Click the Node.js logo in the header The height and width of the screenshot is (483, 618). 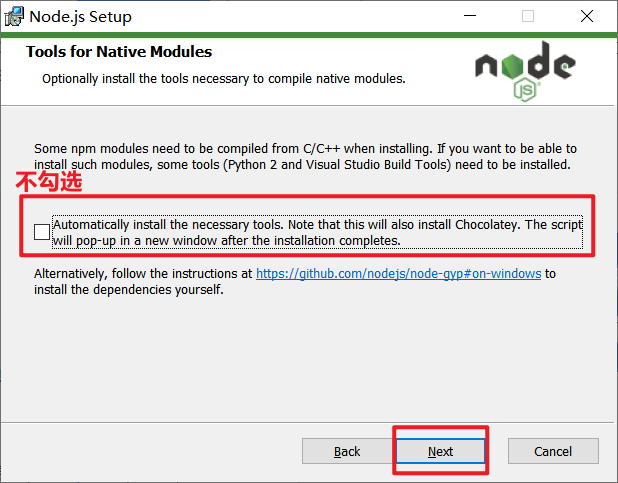(525, 71)
